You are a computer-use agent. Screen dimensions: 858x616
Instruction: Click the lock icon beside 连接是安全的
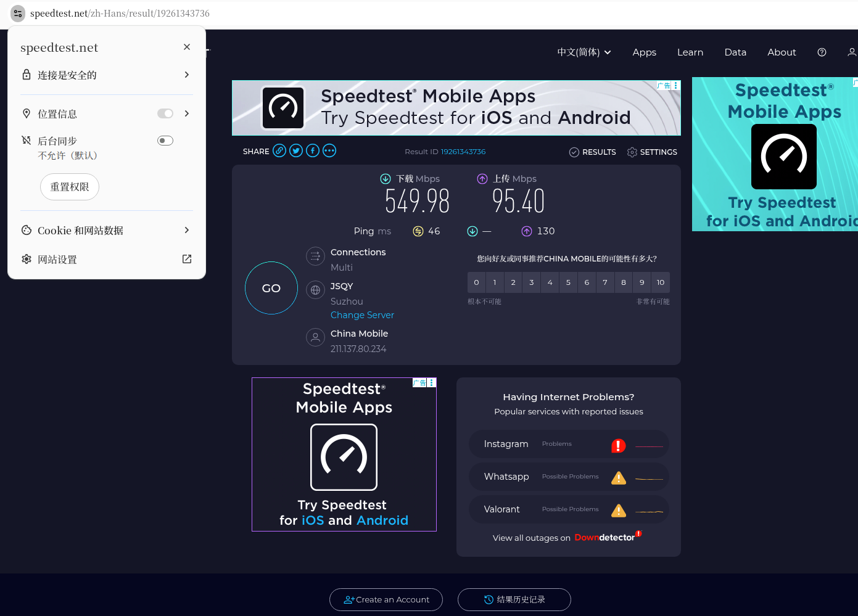pos(27,75)
